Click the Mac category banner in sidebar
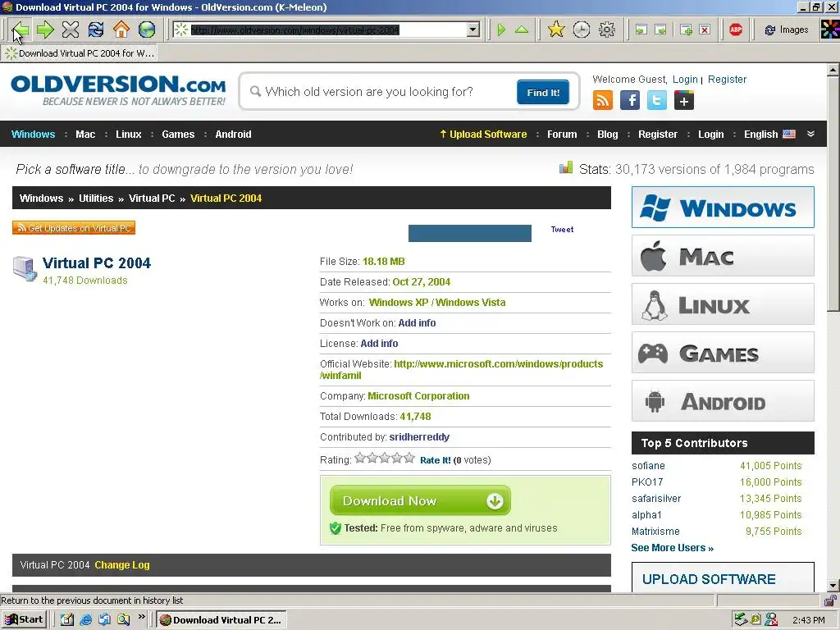 (723, 256)
